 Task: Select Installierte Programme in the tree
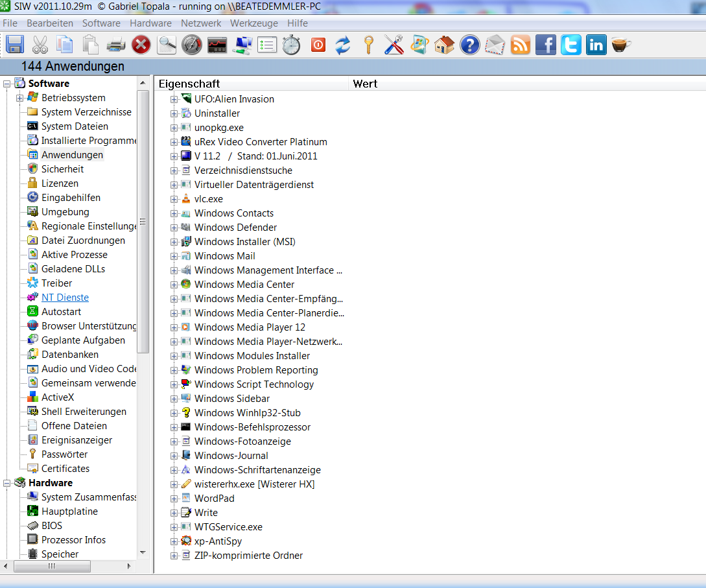coord(89,141)
